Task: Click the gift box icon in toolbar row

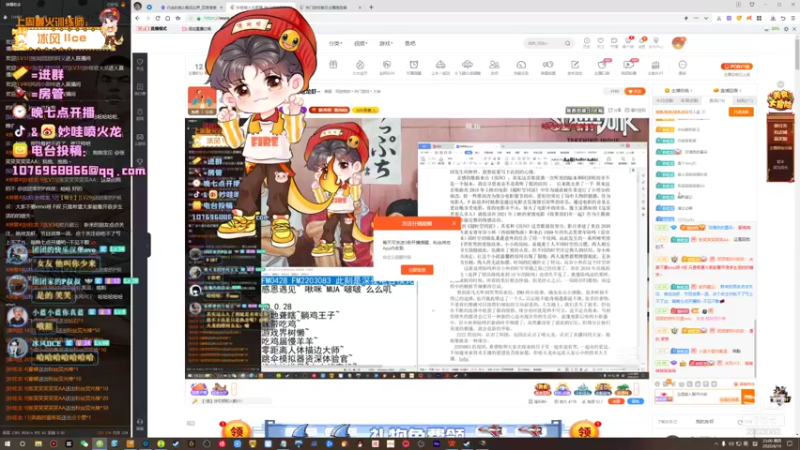Action: 333,66
